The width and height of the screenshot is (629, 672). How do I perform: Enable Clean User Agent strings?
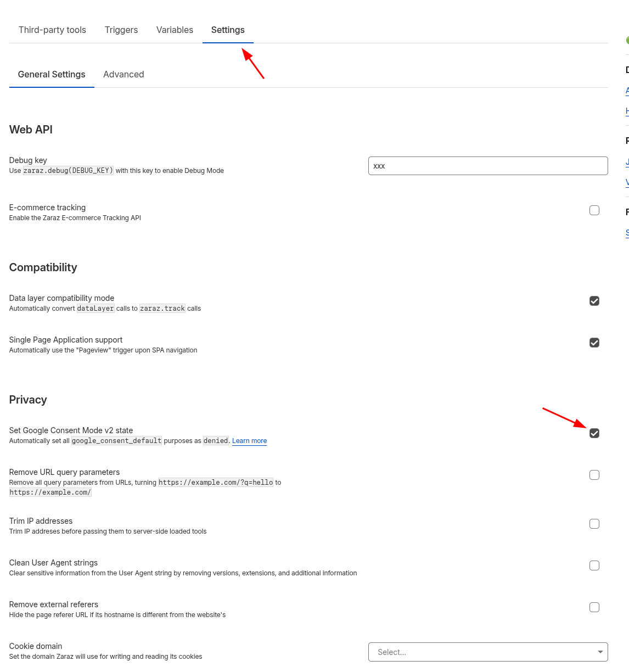point(594,565)
